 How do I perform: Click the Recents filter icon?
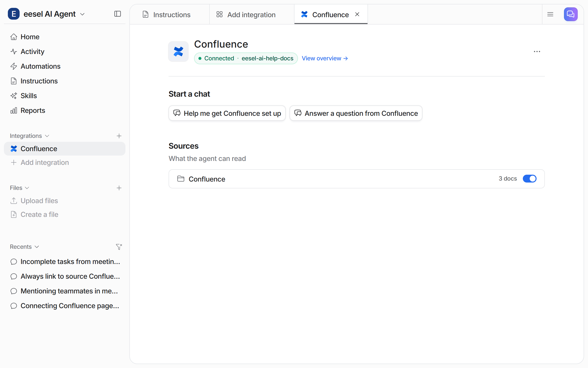(119, 247)
